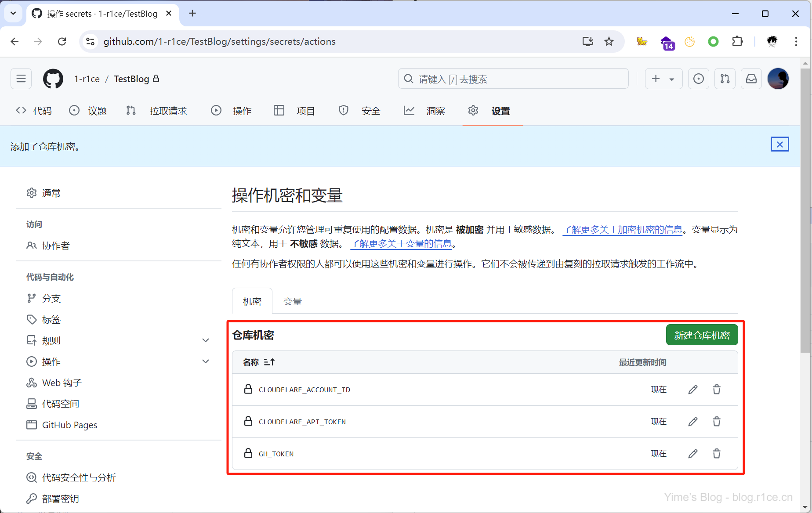Screen dimensions: 812x513
Task: Open the notifications inbox icon
Action: 751,79
